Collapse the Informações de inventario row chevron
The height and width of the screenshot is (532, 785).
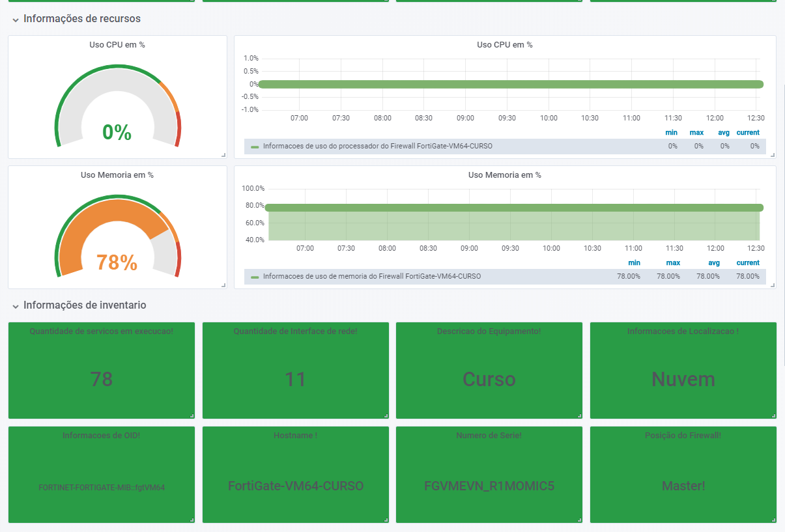15,306
